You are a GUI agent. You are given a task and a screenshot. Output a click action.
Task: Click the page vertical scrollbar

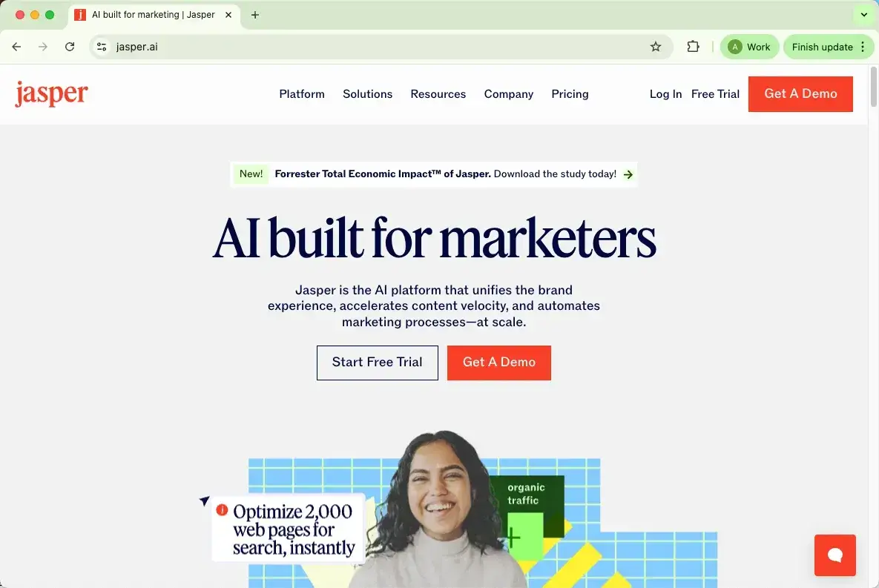[873, 86]
